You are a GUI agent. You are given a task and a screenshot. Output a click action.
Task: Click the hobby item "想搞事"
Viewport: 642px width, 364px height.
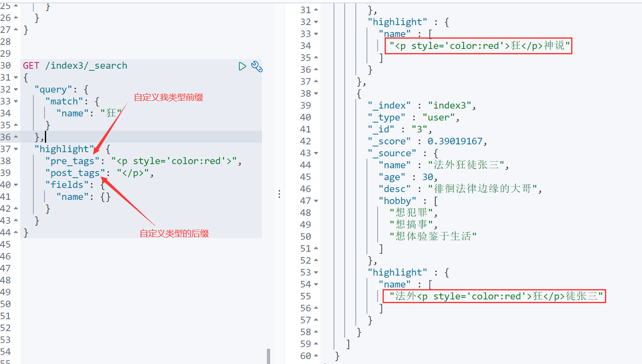click(411, 225)
